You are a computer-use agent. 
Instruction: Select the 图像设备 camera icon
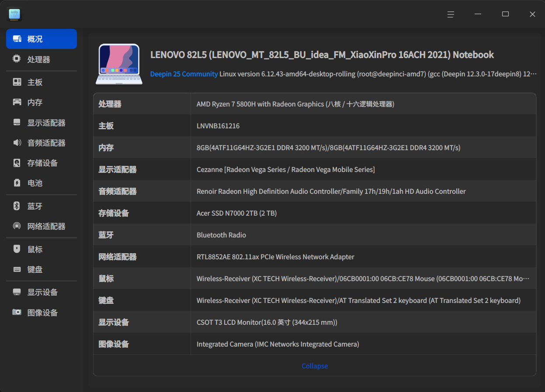[17, 313]
